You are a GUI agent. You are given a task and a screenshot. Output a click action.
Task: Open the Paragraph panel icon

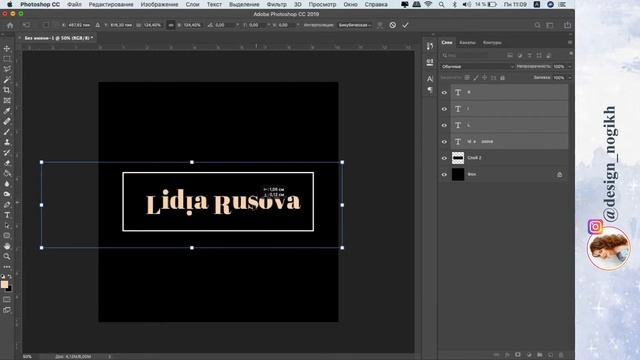[430, 90]
